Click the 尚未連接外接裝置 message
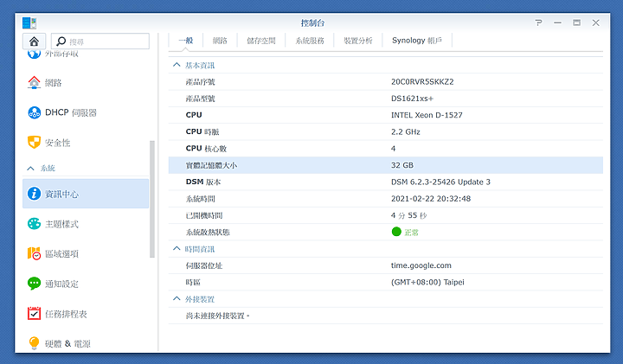The width and height of the screenshot is (623, 364). pyautogui.click(x=217, y=316)
